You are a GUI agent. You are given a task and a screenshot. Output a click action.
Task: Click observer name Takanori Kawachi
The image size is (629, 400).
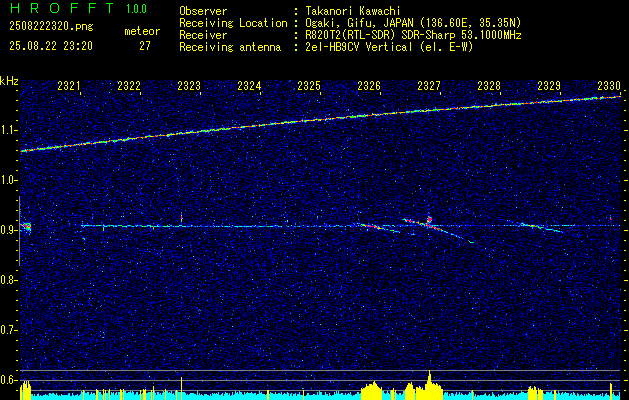[x=353, y=11]
